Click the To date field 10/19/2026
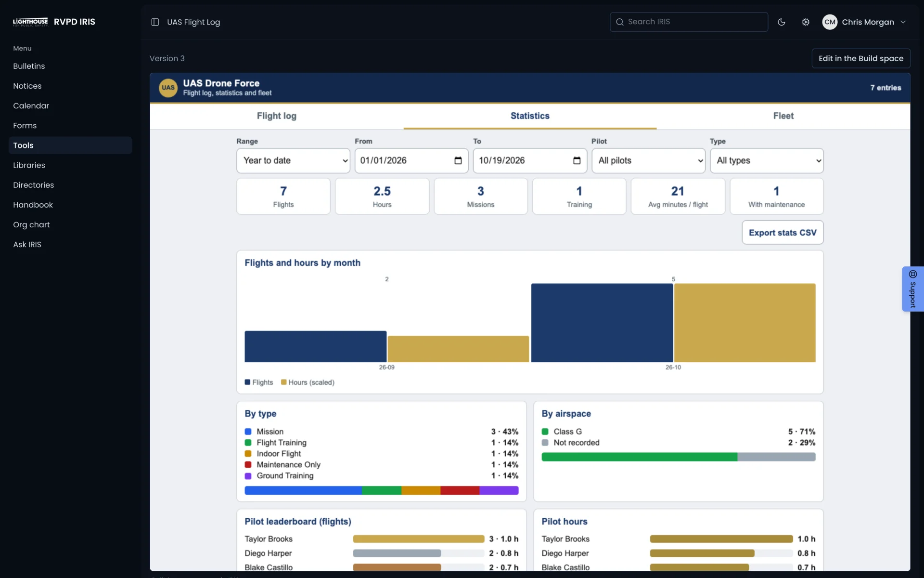 530,160
